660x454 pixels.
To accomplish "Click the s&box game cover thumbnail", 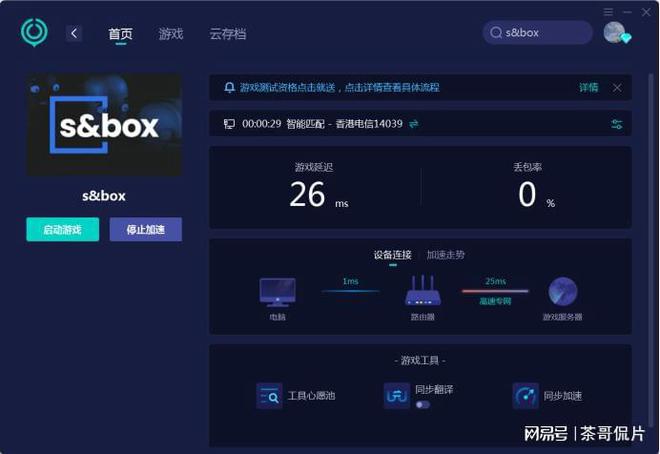I will [104, 125].
